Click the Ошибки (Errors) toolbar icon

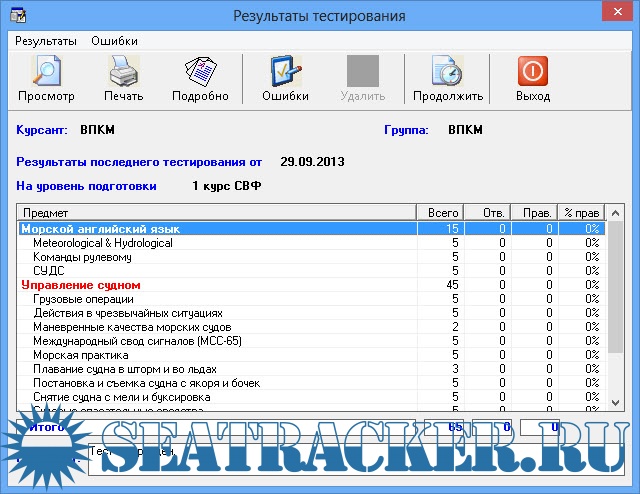[285, 73]
